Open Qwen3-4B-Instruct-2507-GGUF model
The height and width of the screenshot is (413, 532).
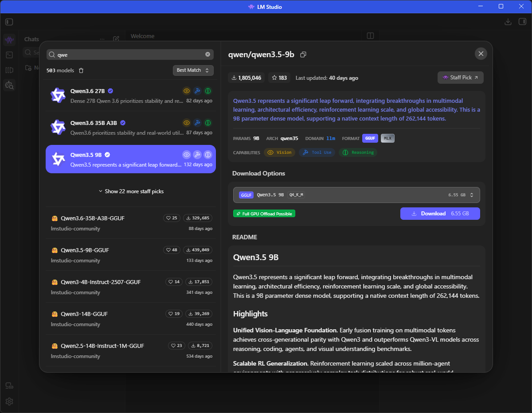tap(131, 287)
